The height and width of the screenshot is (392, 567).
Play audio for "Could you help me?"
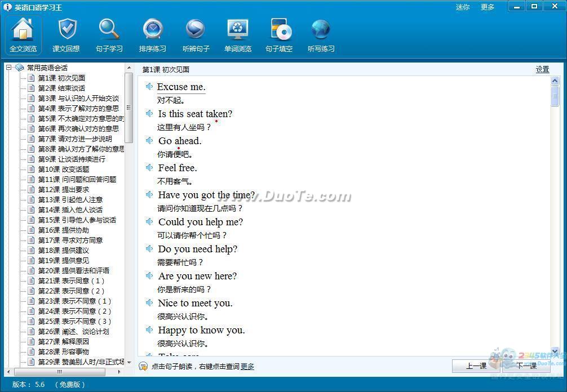[149, 222]
